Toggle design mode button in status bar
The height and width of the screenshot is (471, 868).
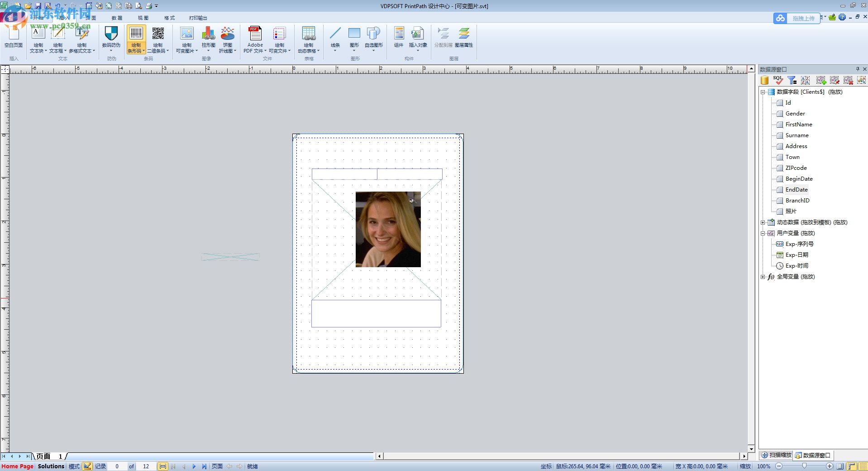pyautogui.click(x=87, y=466)
